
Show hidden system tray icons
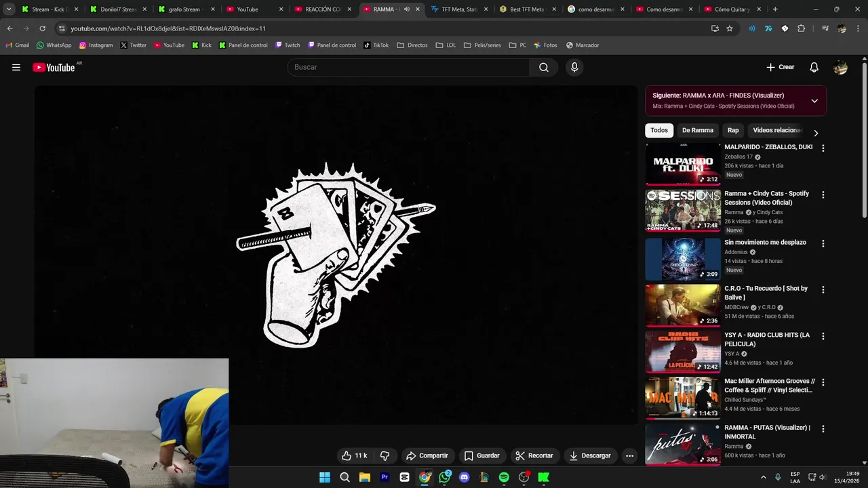click(763, 477)
